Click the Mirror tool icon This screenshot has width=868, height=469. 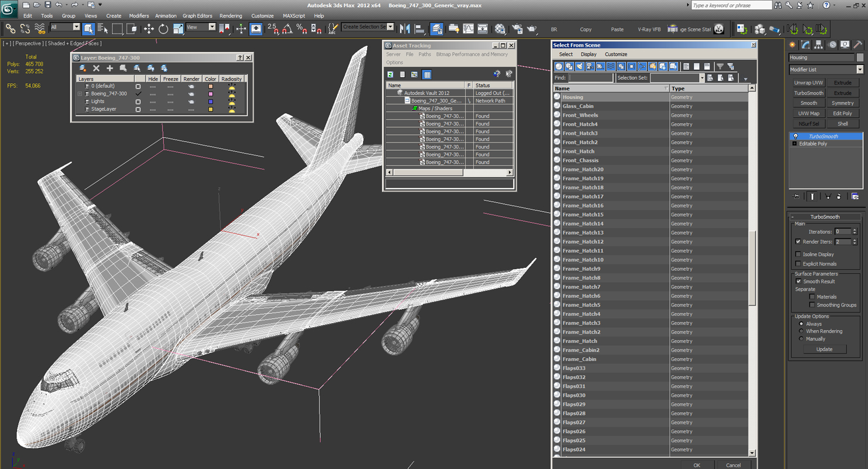[405, 28]
